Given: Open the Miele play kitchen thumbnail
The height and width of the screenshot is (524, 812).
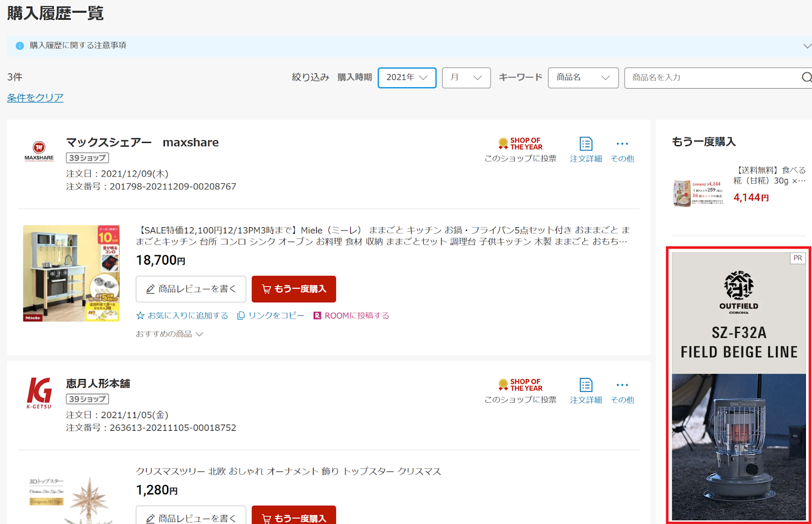Looking at the screenshot, I should pyautogui.click(x=71, y=273).
